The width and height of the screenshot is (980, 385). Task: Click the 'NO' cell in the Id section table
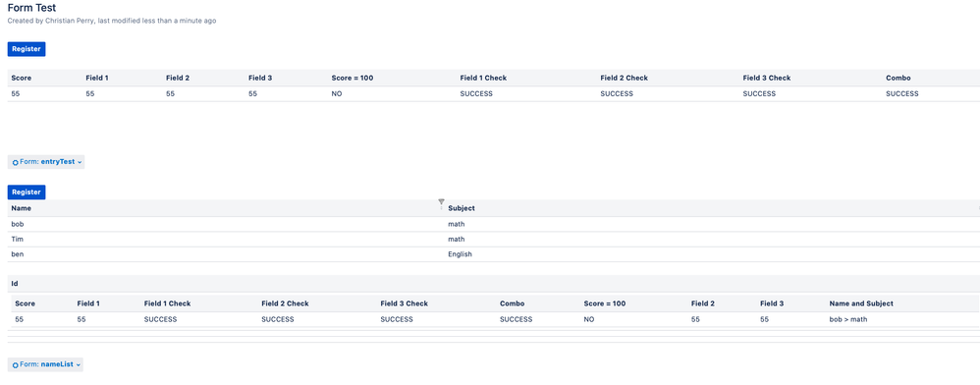[x=589, y=319]
